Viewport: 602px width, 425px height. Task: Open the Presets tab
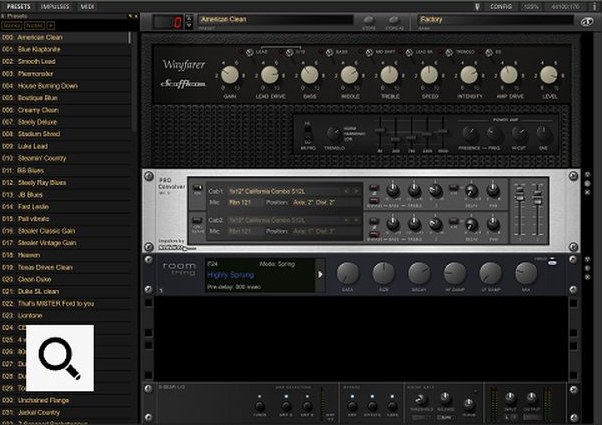tap(18, 6)
